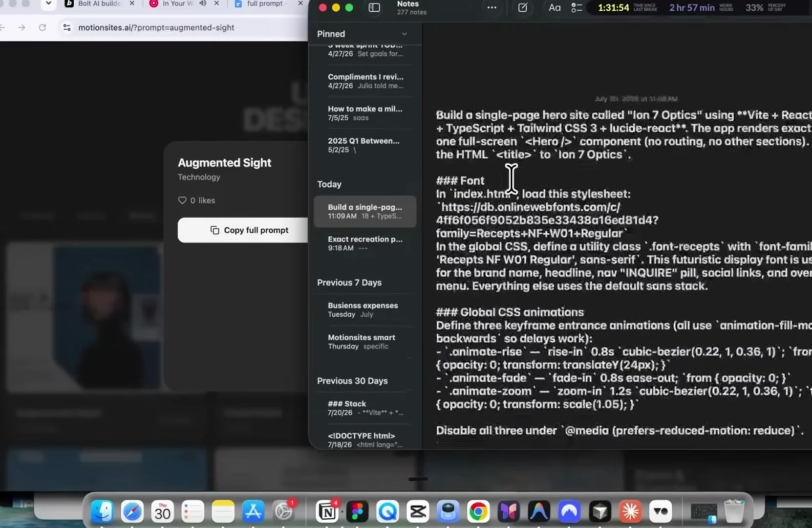This screenshot has height=528, width=812.
Task: Create a new note with compose icon
Action: [x=522, y=7]
